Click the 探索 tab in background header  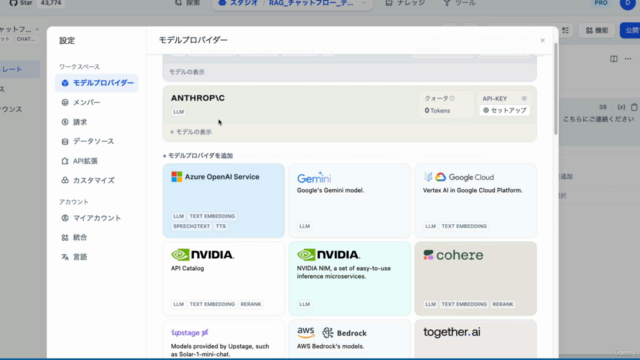coord(188,3)
